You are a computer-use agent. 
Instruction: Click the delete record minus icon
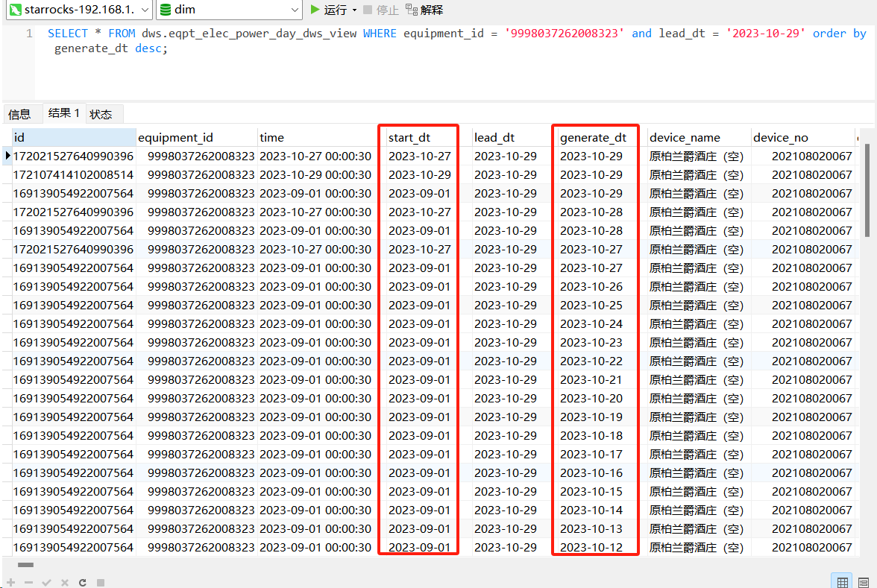28,582
